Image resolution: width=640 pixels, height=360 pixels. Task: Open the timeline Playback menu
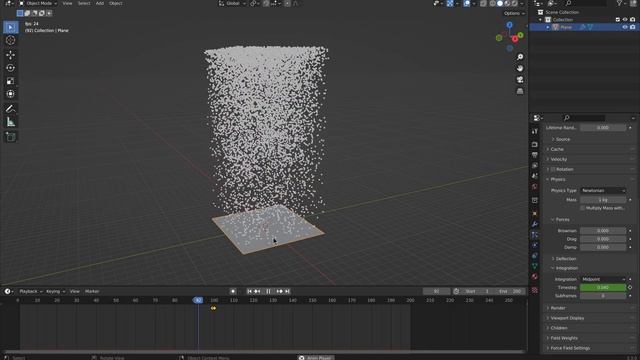pos(31,291)
